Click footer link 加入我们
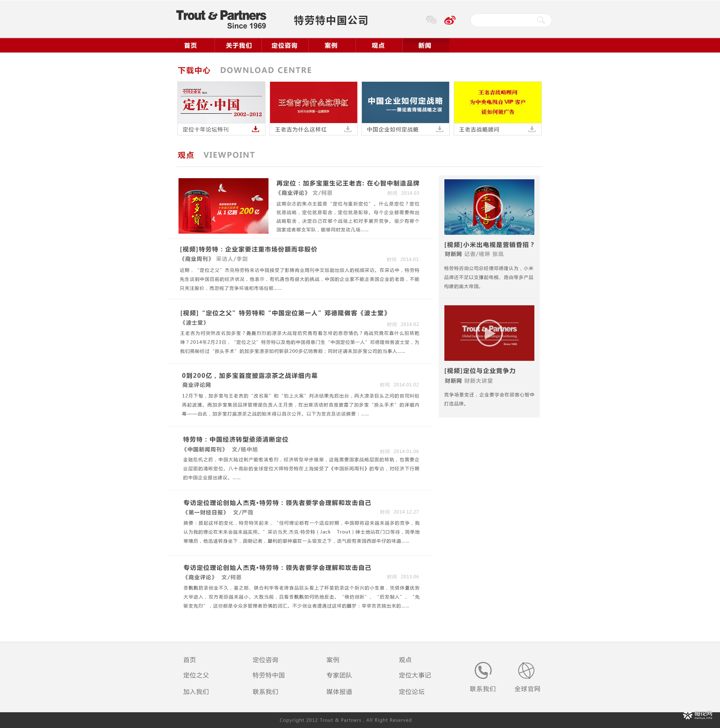The height and width of the screenshot is (728, 720). 196,692
